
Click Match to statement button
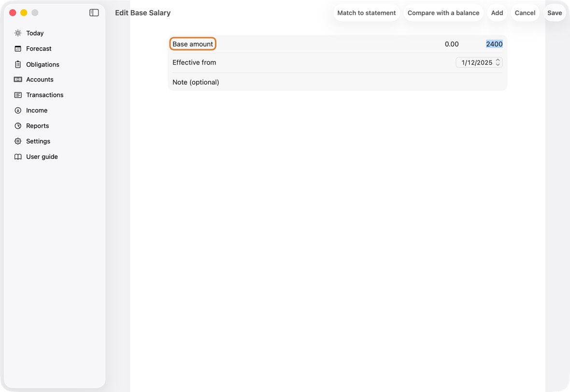point(367,13)
